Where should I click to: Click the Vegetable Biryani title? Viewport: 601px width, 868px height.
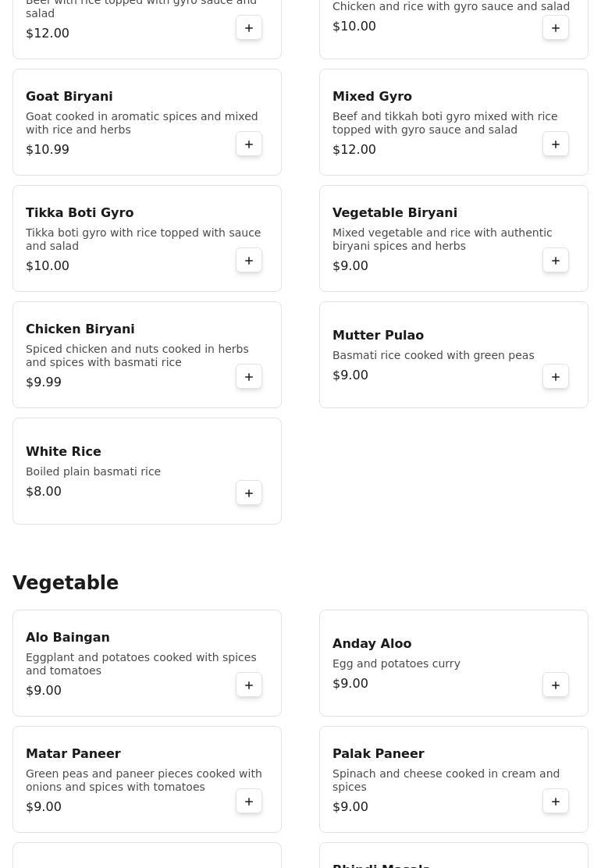[395, 213]
